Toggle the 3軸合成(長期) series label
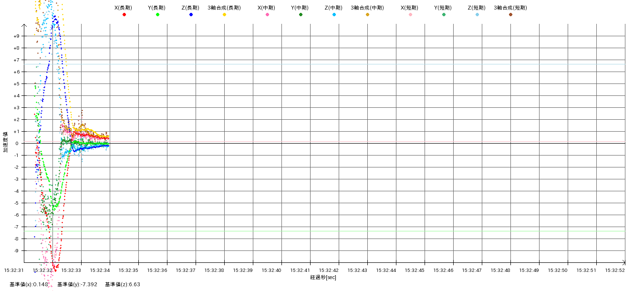Screen dimensions: 644x291 coord(224,8)
